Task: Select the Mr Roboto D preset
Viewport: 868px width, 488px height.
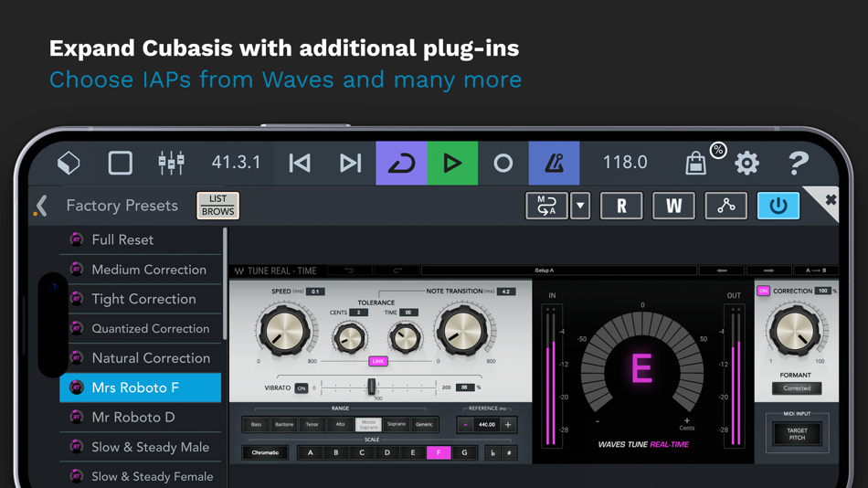Action: [x=140, y=417]
